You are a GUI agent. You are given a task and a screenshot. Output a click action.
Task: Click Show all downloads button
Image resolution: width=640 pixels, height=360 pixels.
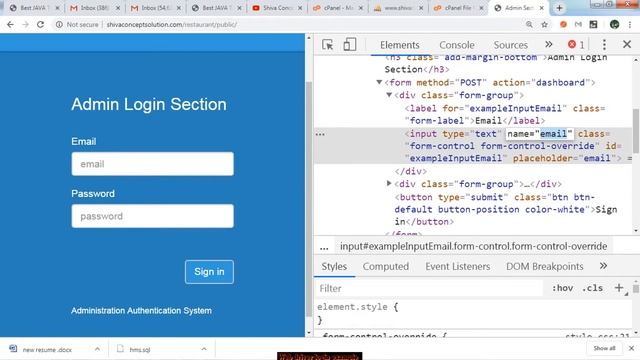(604, 348)
